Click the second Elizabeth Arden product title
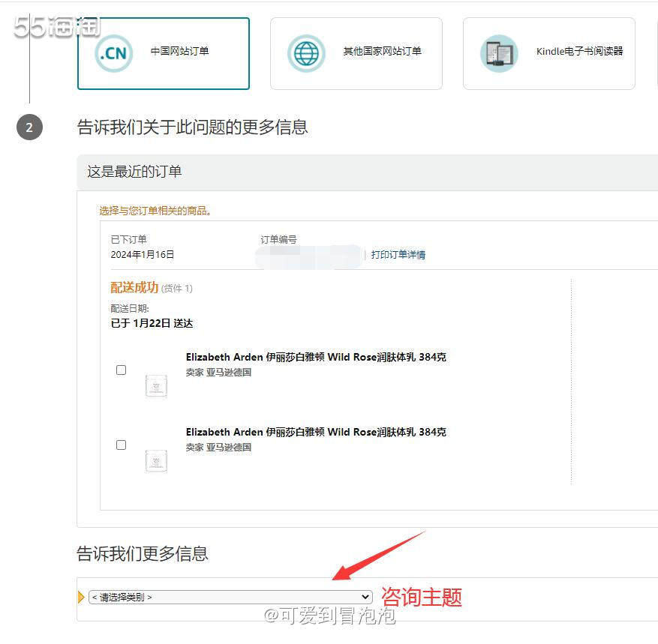658x644 pixels. pyautogui.click(x=316, y=433)
